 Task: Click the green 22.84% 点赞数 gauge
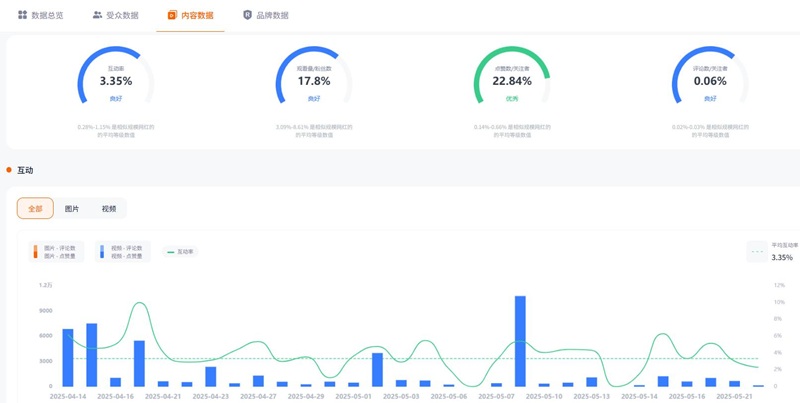pyautogui.click(x=512, y=80)
